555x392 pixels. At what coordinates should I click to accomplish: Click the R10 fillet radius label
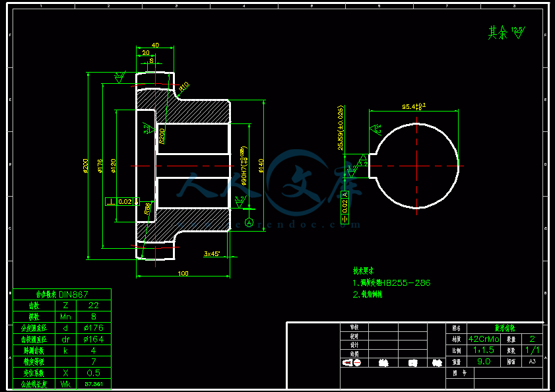pyautogui.click(x=184, y=86)
